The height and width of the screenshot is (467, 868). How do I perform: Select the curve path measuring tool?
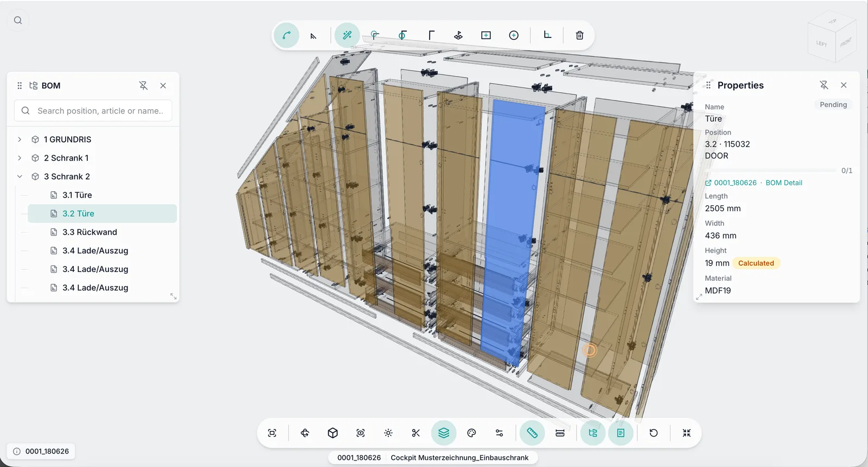click(x=286, y=35)
